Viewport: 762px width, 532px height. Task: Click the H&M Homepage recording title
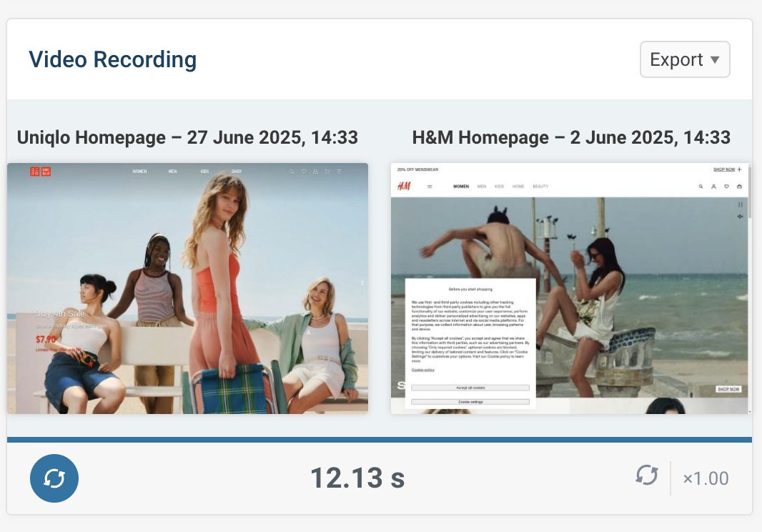pos(571,137)
